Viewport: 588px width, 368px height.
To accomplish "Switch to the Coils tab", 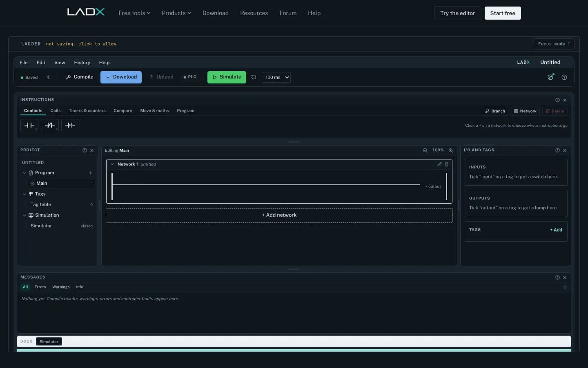I will pyautogui.click(x=56, y=111).
